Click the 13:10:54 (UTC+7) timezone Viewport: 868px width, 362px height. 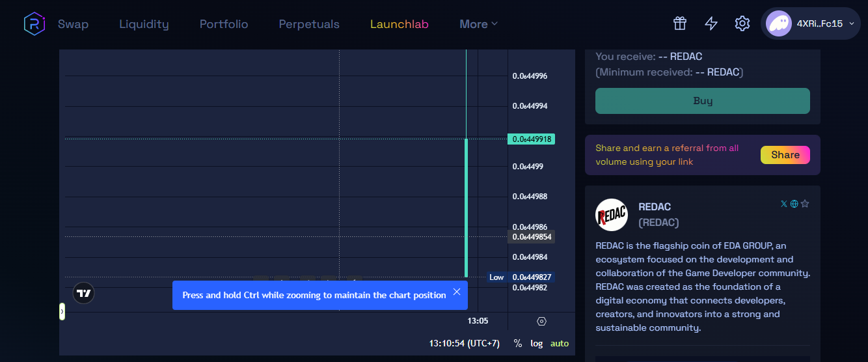click(x=465, y=343)
